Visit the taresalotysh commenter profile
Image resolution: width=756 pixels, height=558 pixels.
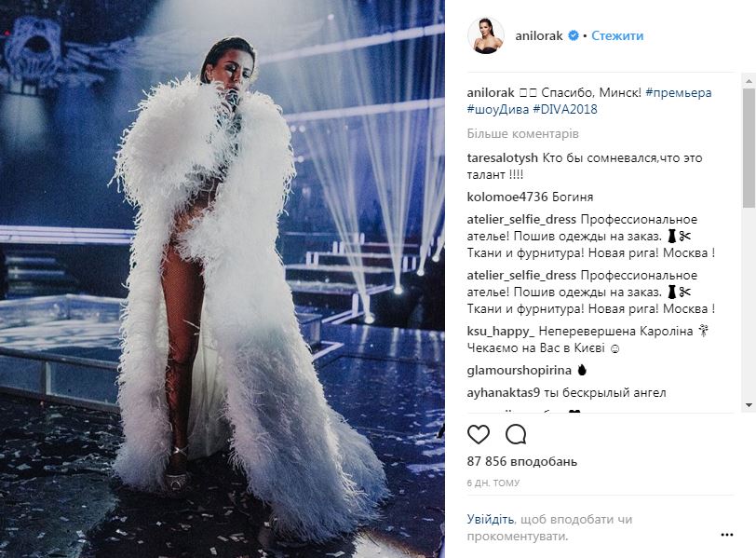pos(503,158)
